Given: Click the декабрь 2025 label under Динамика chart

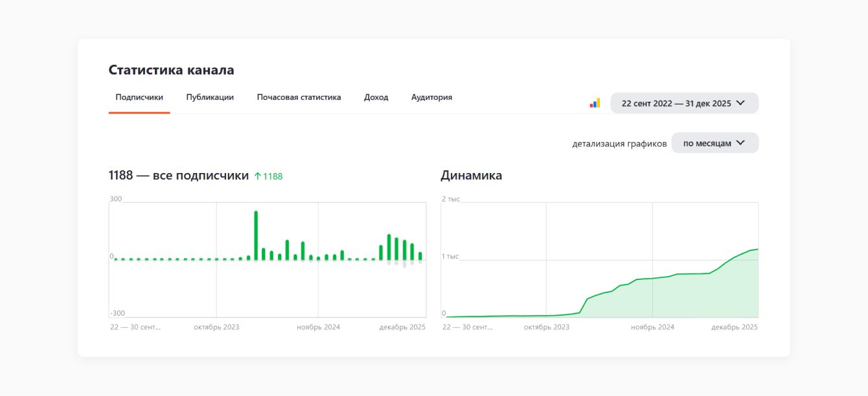Looking at the screenshot, I should 734,327.
